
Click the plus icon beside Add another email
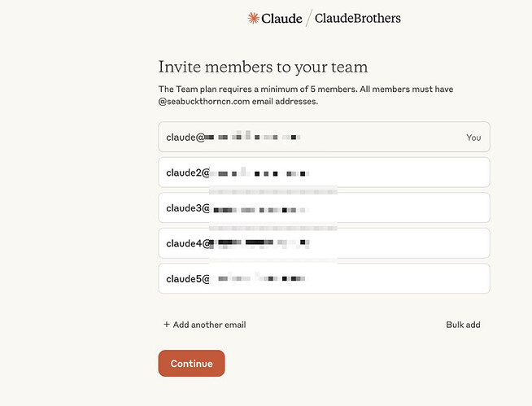[167, 325]
